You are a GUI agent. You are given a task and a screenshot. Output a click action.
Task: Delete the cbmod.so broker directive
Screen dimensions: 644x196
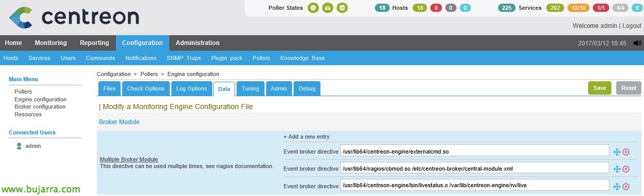point(626,169)
